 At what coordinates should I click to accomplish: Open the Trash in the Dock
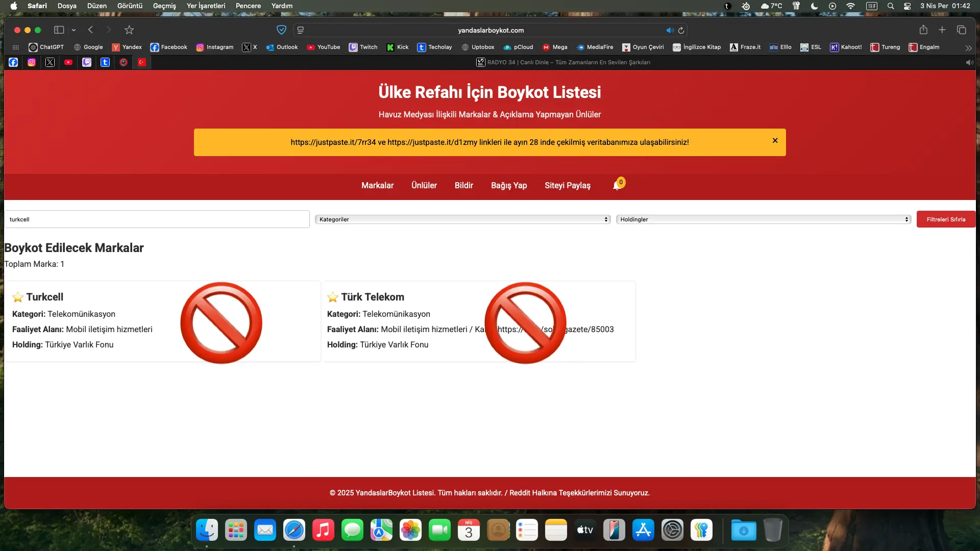(x=773, y=531)
